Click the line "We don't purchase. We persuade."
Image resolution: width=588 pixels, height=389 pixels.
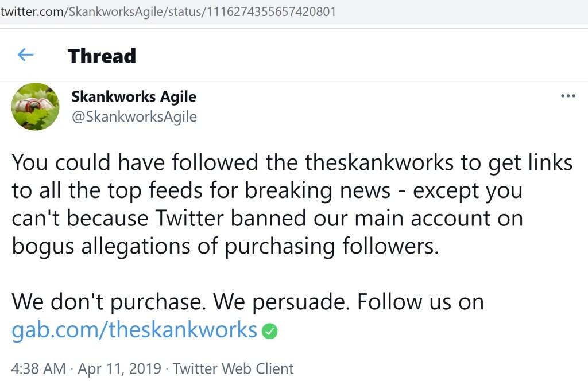(181, 302)
